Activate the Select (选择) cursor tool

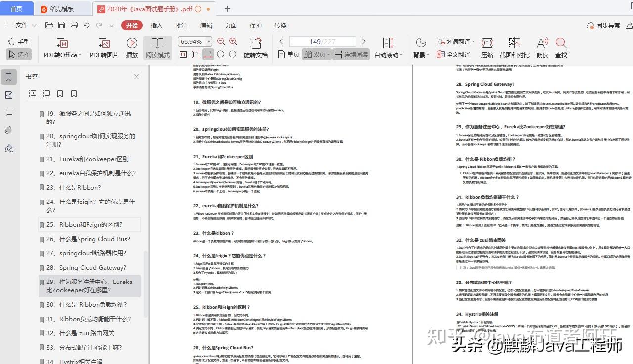(19, 54)
